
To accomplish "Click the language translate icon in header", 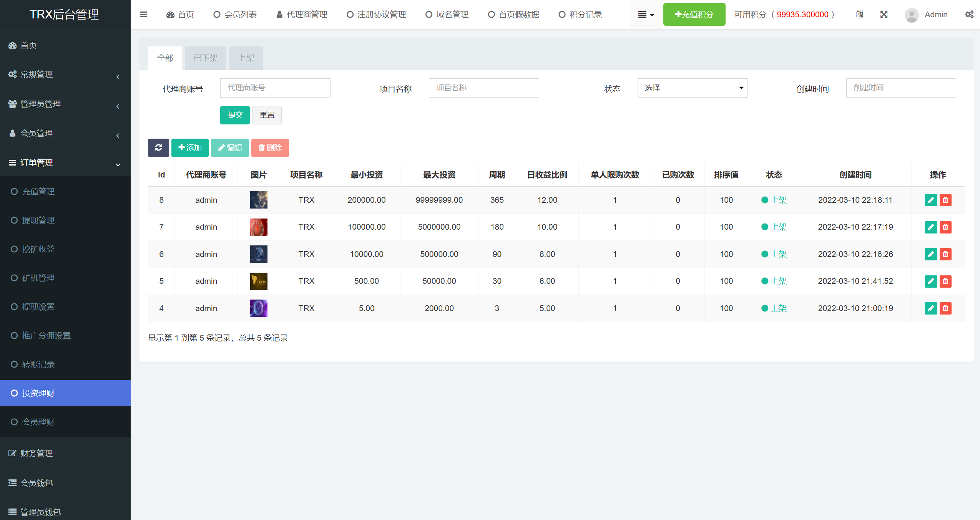I will tap(860, 15).
